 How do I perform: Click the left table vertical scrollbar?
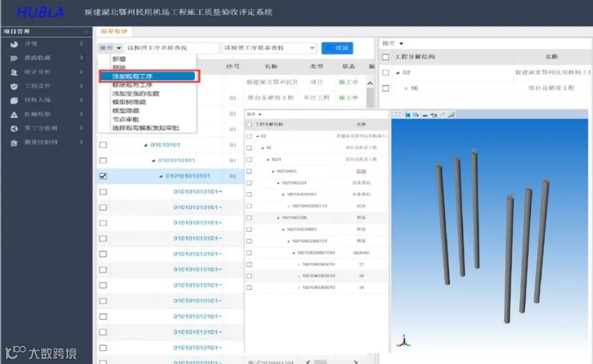pos(370,98)
